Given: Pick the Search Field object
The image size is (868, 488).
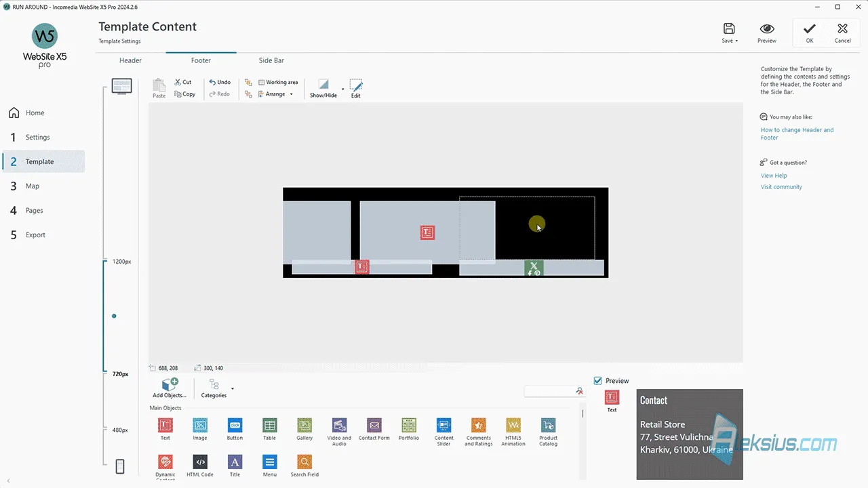Looking at the screenshot, I should pos(304,466).
